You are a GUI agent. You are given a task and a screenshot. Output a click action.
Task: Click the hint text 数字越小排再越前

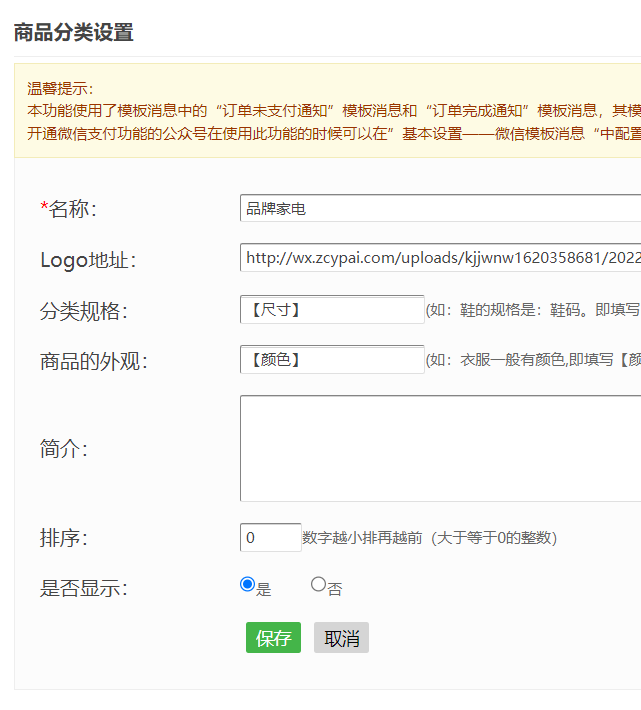[x=362, y=537]
